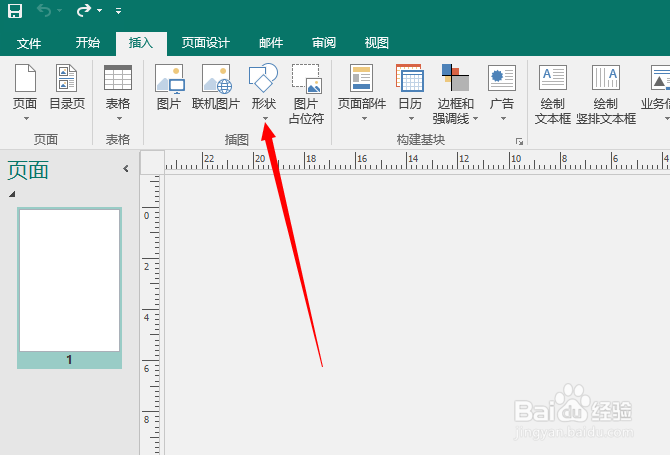Switch to the 审阅 tab

click(x=324, y=43)
